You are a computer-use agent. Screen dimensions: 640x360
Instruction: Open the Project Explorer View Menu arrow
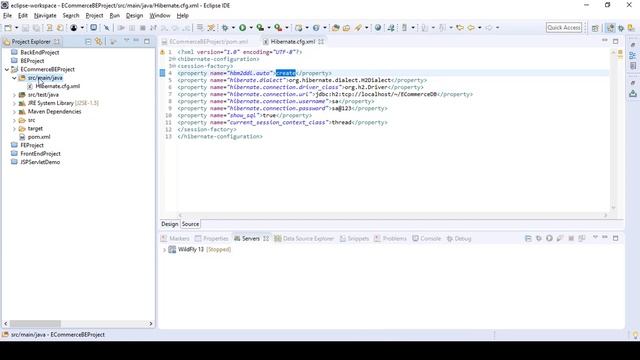pyautogui.click(x=126, y=41)
